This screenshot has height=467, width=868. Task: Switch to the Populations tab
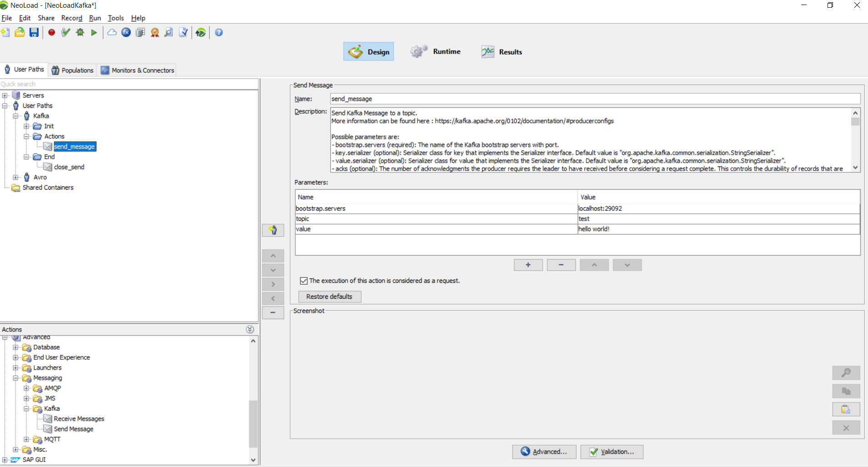[x=73, y=70]
